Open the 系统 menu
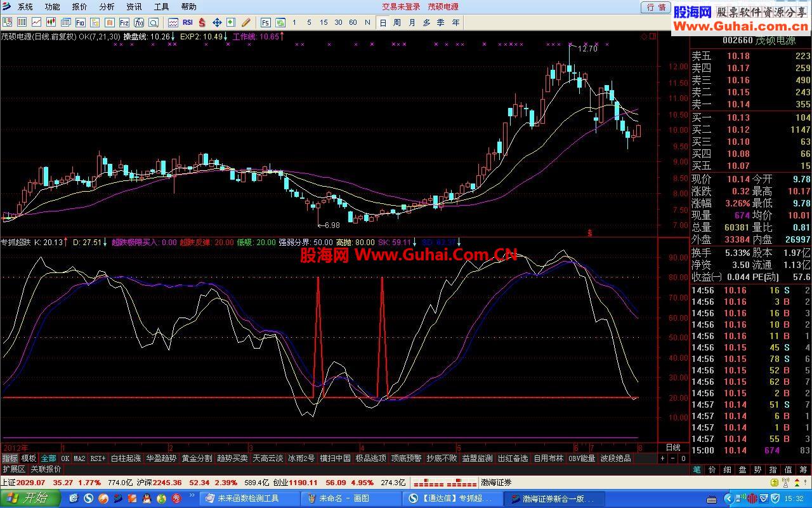The height and width of the screenshot is (508, 812). pyautogui.click(x=25, y=7)
